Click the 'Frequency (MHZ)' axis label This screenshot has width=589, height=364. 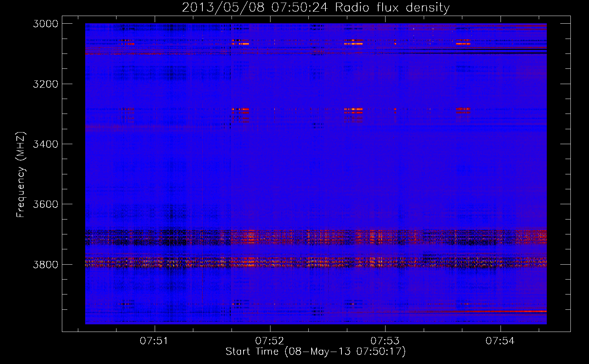pos(20,175)
